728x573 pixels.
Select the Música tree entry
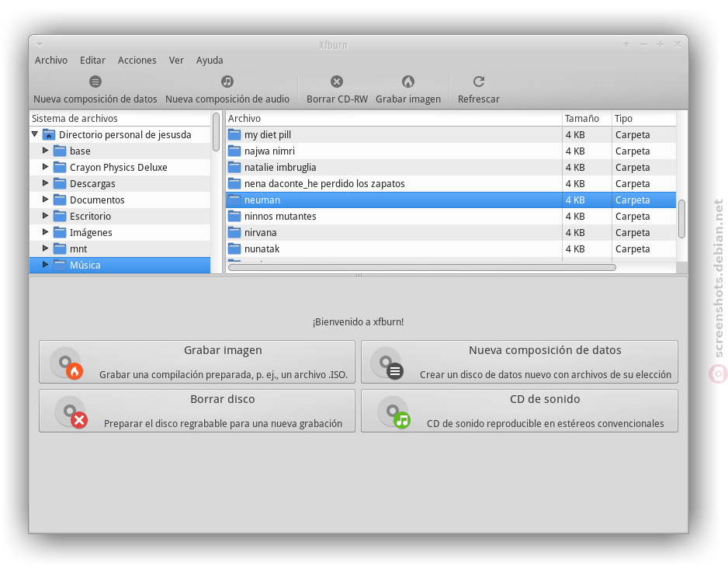pyautogui.click(x=120, y=265)
